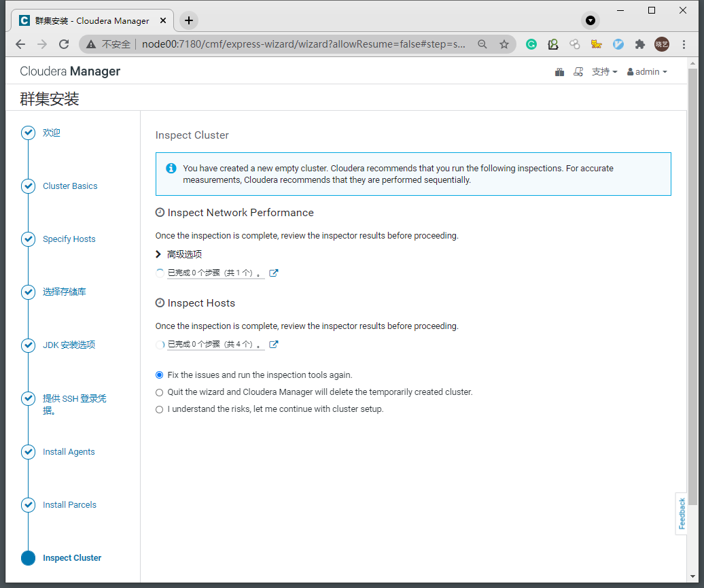The width and height of the screenshot is (704, 588).
Task: Go to the Specify Hosts step
Action: (69, 239)
